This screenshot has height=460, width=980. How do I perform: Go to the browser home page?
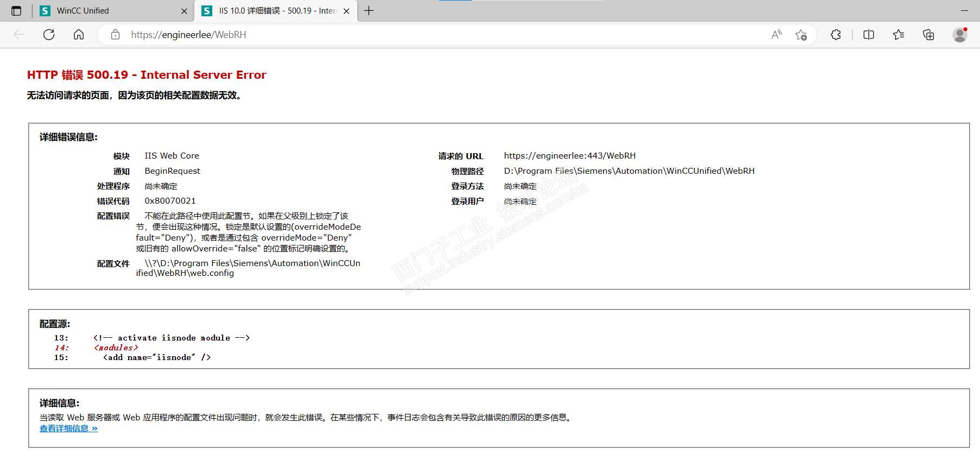pyautogui.click(x=79, y=35)
